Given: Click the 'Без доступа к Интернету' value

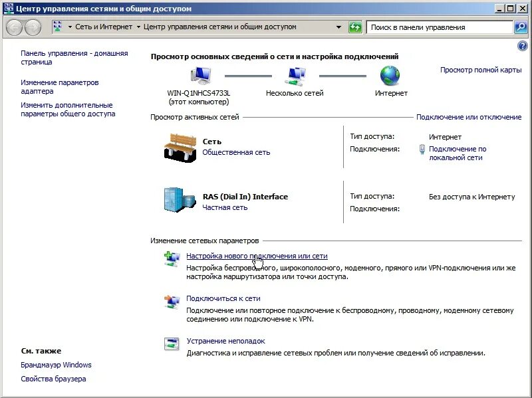Looking at the screenshot, I should (472, 197).
